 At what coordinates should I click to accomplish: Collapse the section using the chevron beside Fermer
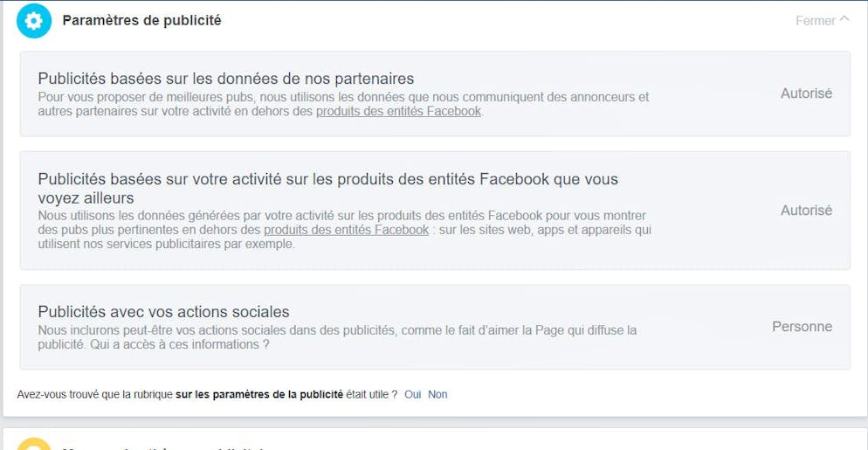[x=844, y=19]
